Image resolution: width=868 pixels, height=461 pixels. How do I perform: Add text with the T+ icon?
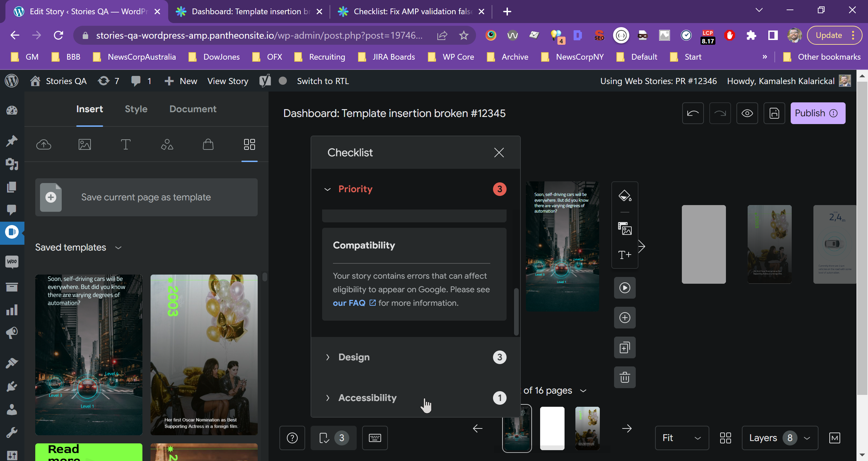pyautogui.click(x=625, y=255)
